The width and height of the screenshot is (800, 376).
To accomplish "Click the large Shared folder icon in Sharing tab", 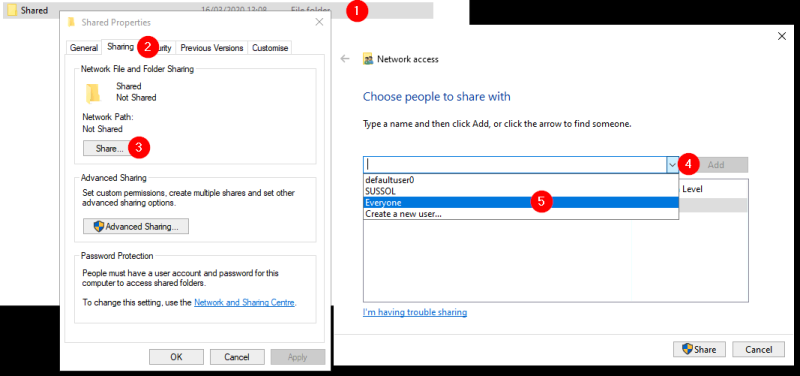I will pyautogui.click(x=93, y=93).
